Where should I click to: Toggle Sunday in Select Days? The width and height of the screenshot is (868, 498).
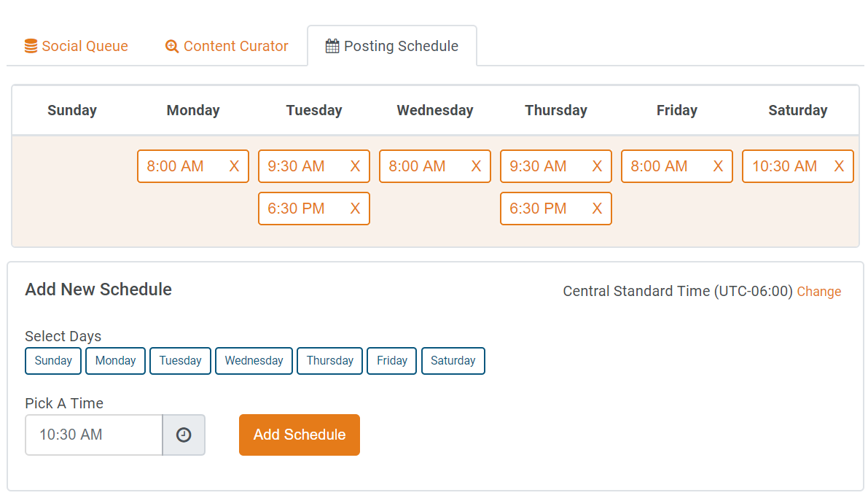53,361
